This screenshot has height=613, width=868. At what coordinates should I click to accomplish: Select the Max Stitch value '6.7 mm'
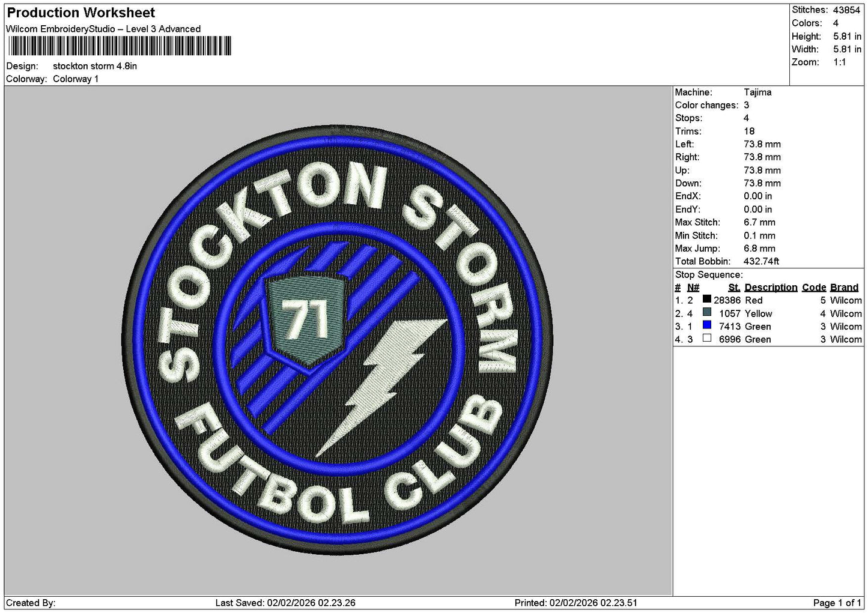[x=759, y=222]
